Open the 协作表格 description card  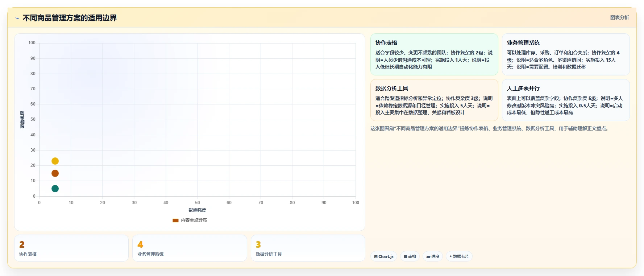tap(434, 54)
